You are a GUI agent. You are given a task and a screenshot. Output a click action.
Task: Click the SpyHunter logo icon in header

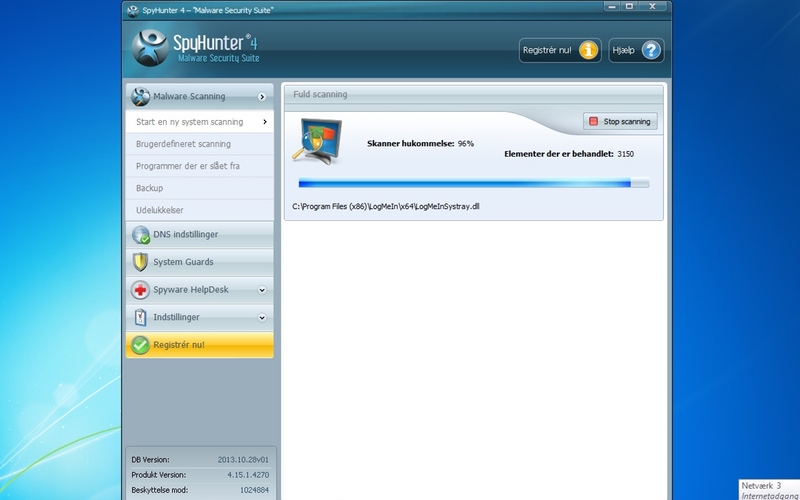(x=150, y=48)
